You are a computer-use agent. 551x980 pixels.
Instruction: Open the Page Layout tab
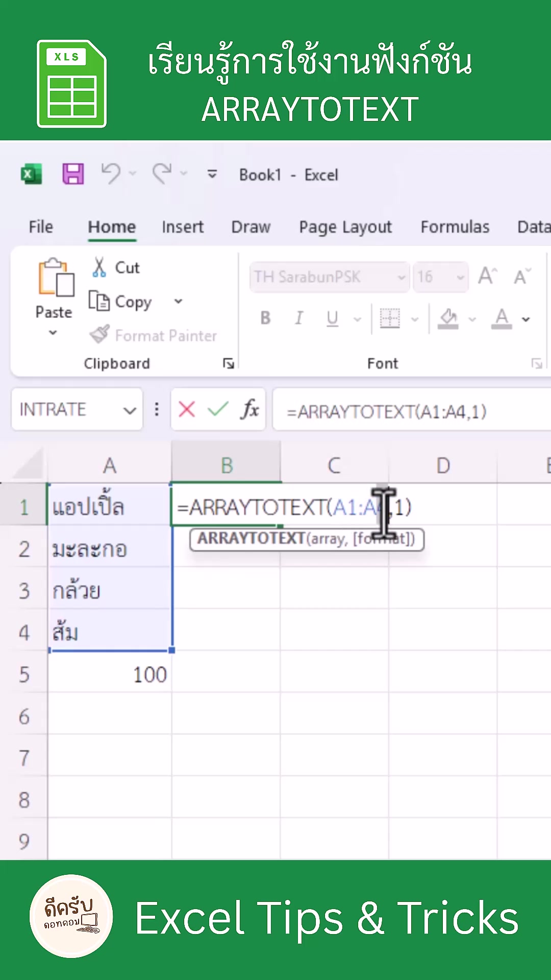345,227
